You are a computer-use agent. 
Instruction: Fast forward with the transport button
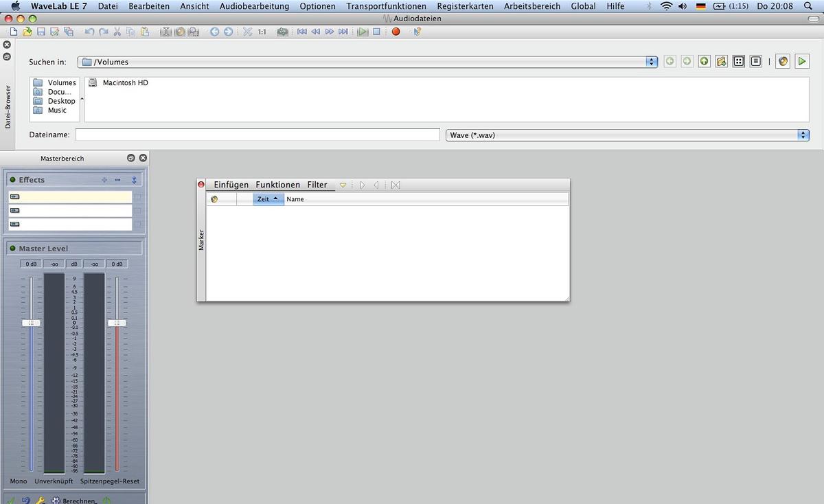point(330,32)
